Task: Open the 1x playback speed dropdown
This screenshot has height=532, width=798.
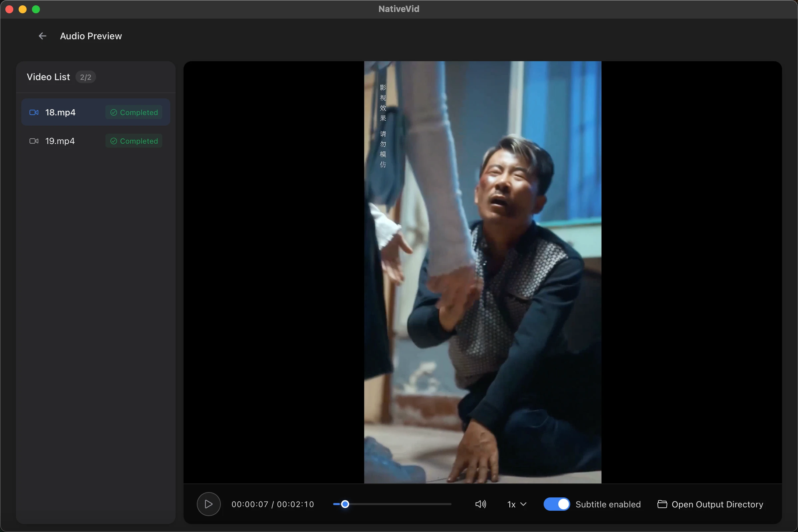Action: (517, 504)
